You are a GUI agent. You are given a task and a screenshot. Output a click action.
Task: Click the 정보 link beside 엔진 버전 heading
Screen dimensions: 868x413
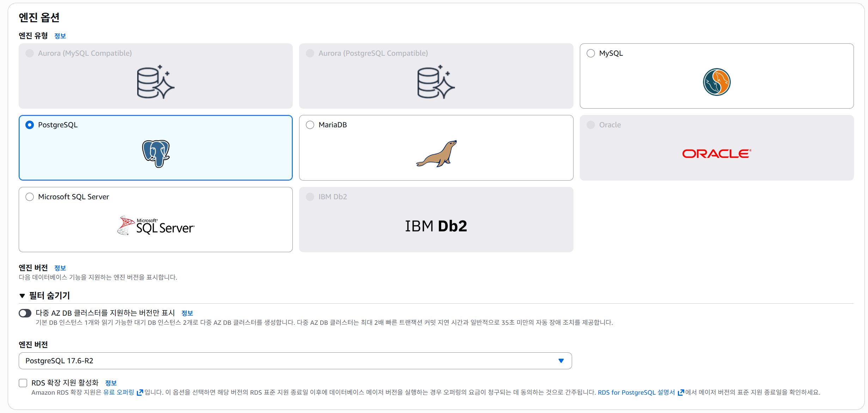coord(60,268)
